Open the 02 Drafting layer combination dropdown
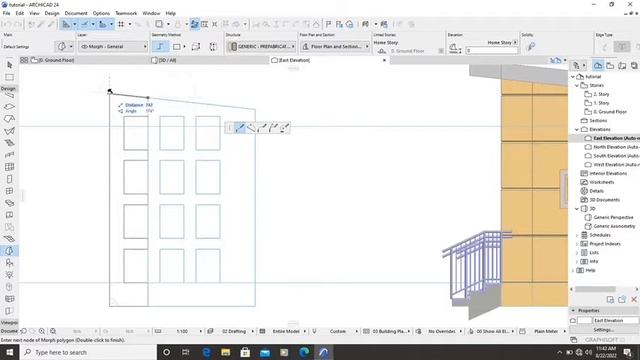The image size is (640, 360). [x=234, y=331]
